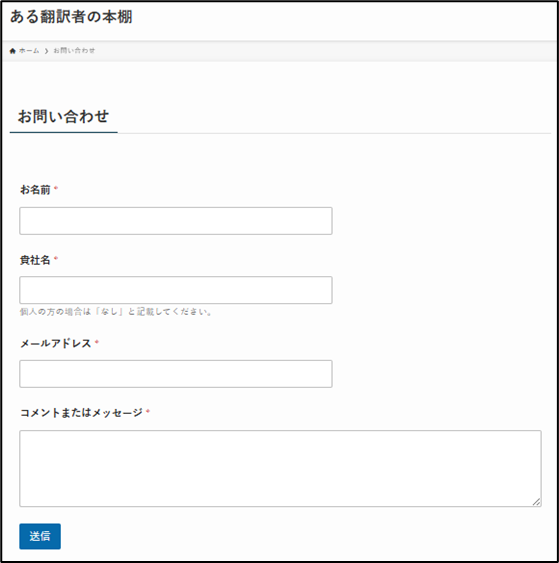The height and width of the screenshot is (563, 559).
Task: Click the red asterisk beside お名前
Action: [56, 188]
